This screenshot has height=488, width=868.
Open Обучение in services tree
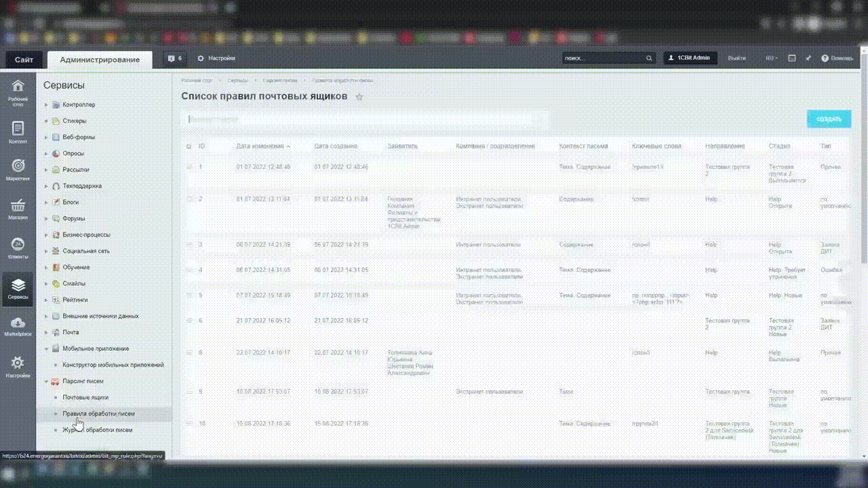pos(76,268)
